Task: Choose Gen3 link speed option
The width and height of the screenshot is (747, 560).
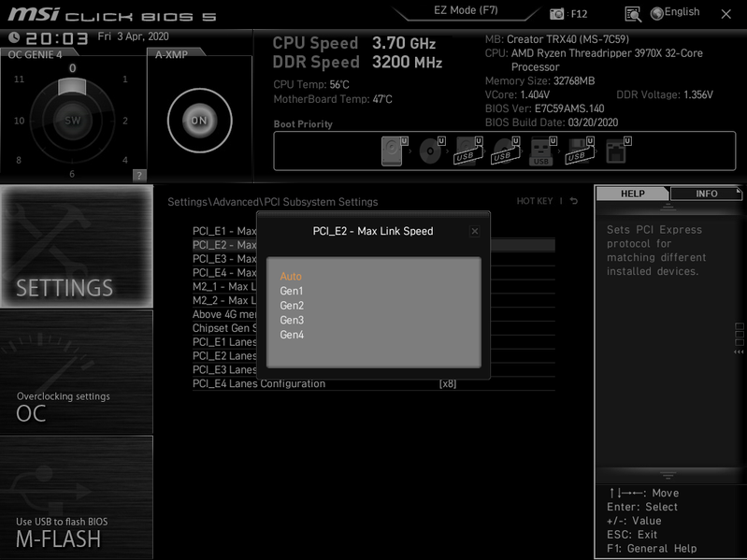Action: [x=292, y=320]
